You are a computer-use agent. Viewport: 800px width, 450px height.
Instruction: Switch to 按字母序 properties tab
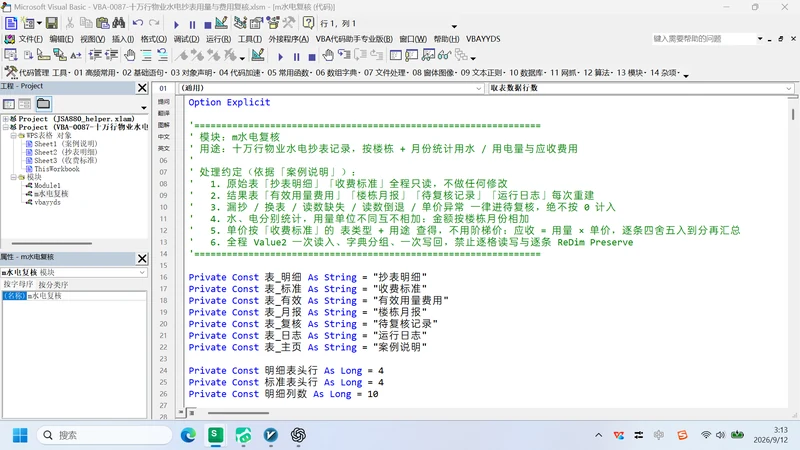pos(18,284)
